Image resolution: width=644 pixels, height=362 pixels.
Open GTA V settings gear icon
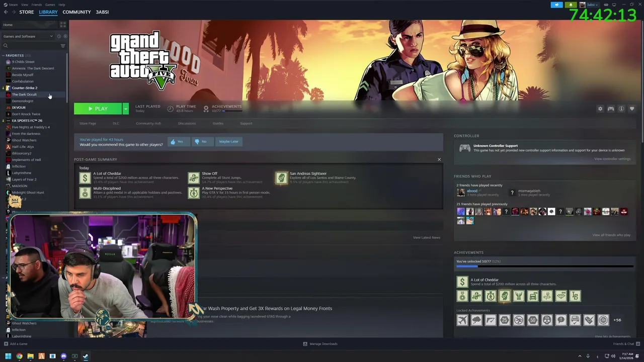(600, 109)
